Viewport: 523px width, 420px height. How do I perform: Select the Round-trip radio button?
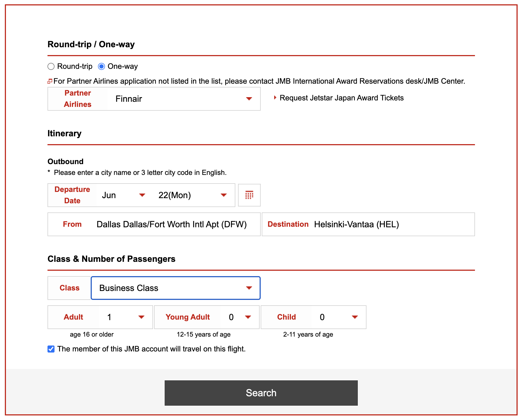click(51, 66)
